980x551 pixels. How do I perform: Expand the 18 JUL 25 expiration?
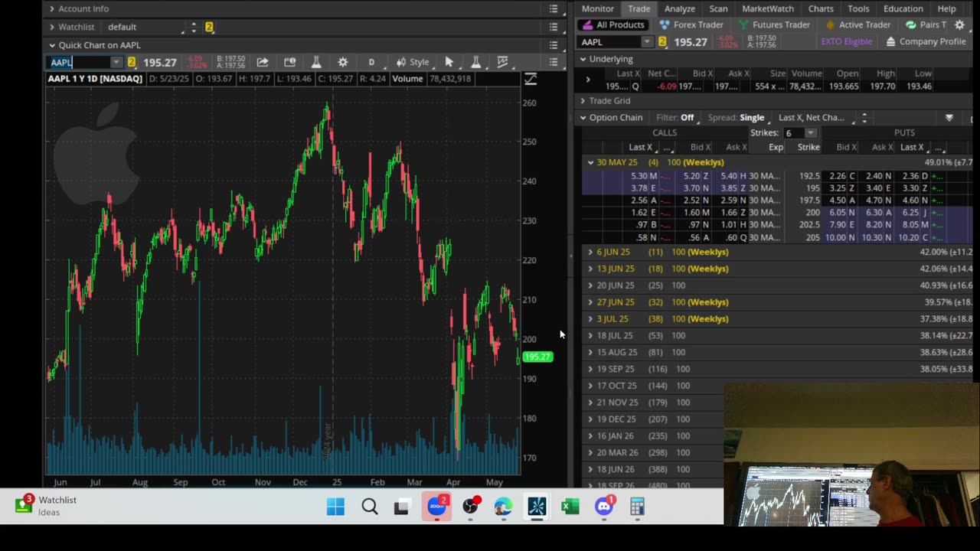[x=590, y=335]
